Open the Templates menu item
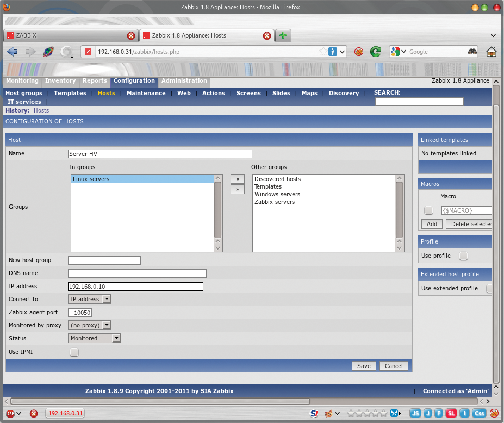 (x=70, y=93)
